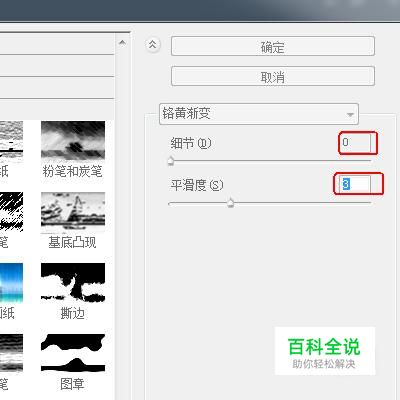Click the 取消 (Cancel) button
Screen dimensions: 400x400
click(273, 76)
